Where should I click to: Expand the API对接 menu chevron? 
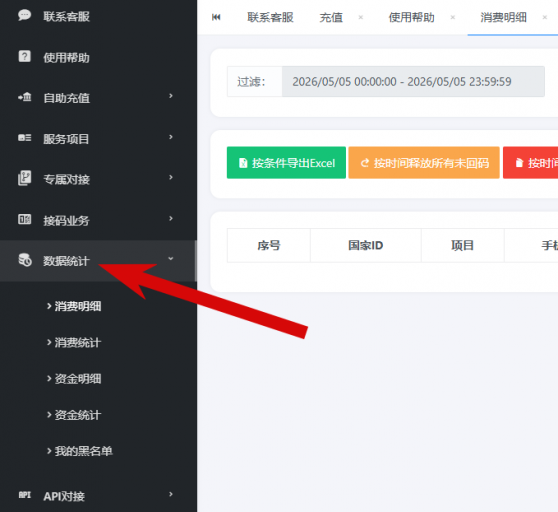171,494
